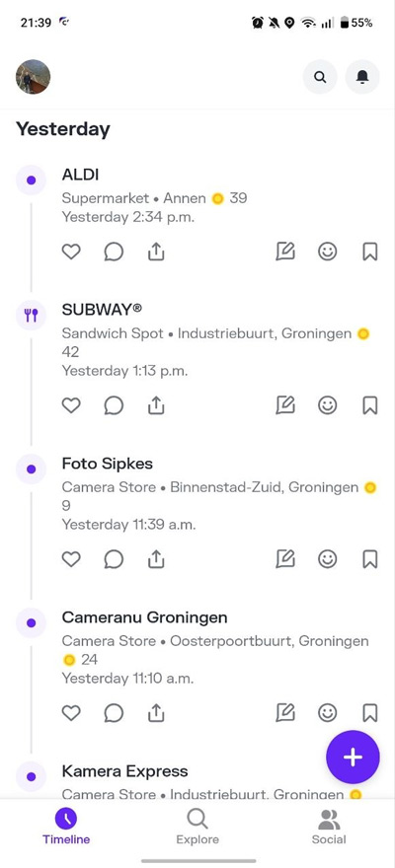Switch to the Explore tab
This screenshot has width=395, height=868.
pyautogui.click(x=197, y=827)
